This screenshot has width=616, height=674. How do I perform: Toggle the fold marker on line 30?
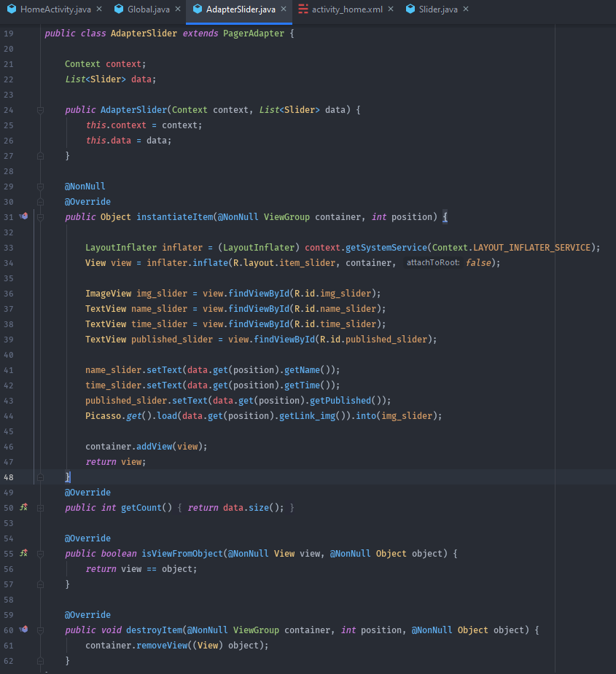click(40, 202)
